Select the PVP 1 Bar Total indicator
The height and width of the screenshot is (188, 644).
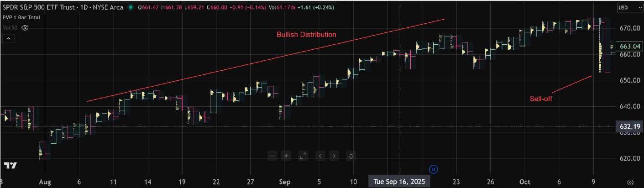click(21, 17)
